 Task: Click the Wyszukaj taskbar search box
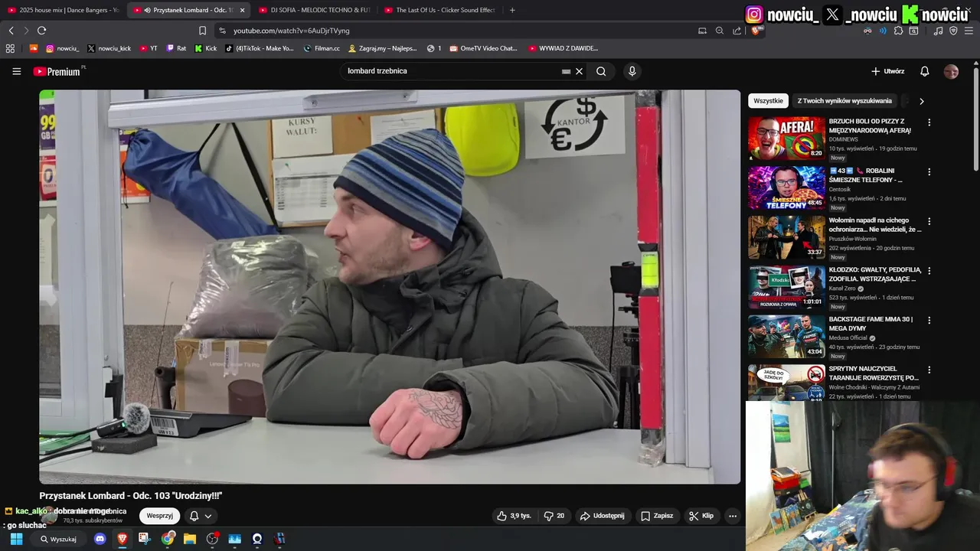click(59, 539)
